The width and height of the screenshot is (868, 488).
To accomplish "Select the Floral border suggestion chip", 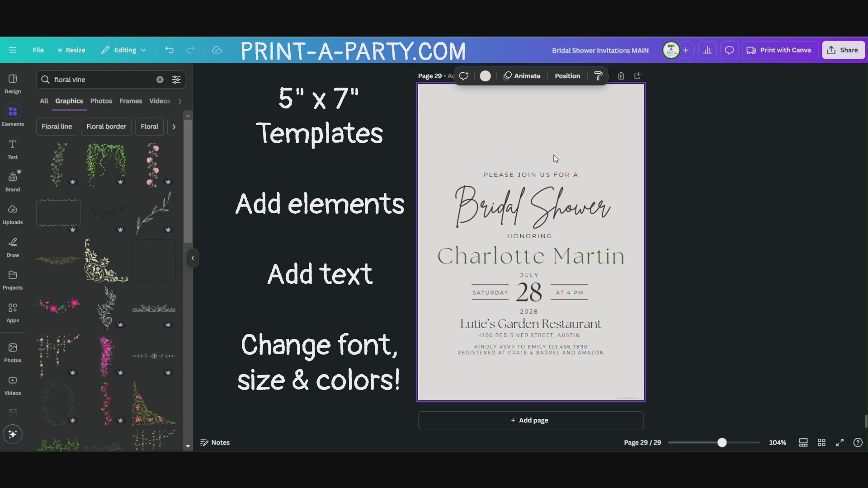I will 106,127.
